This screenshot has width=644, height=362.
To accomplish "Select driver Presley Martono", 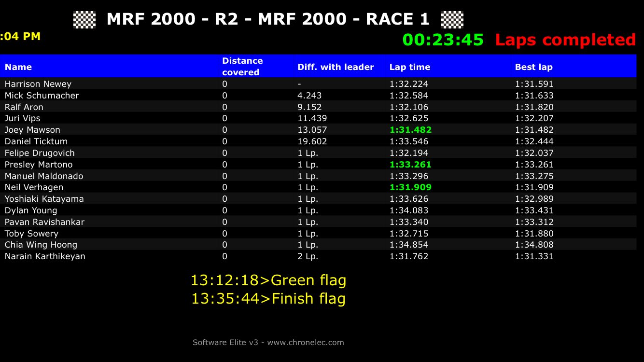I will (x=39, y=165).
